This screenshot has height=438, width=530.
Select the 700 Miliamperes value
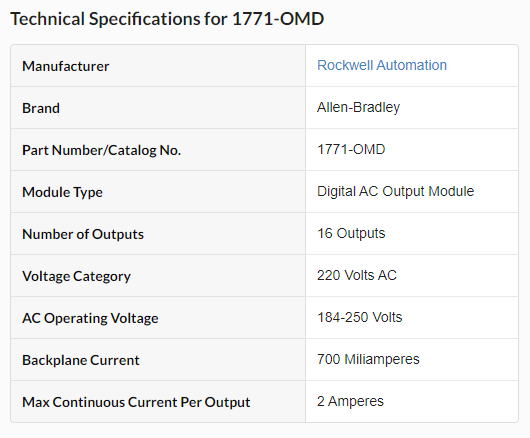coord(368,359)
